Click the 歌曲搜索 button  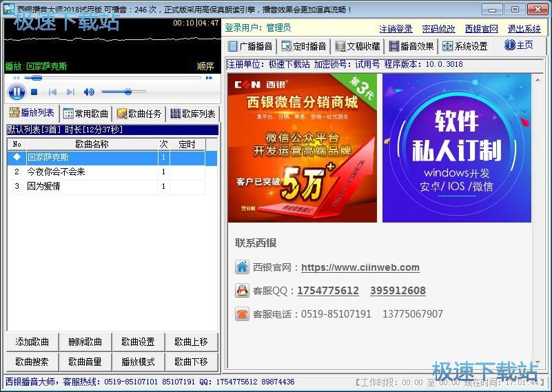(32, 362)
